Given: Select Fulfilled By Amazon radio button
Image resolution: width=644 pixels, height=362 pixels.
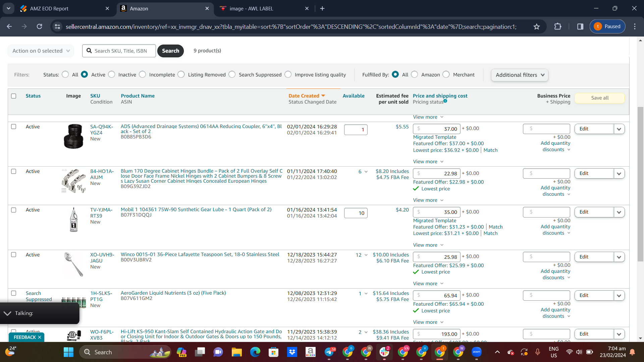Looking at the screenshot, I should coord(415,74).
